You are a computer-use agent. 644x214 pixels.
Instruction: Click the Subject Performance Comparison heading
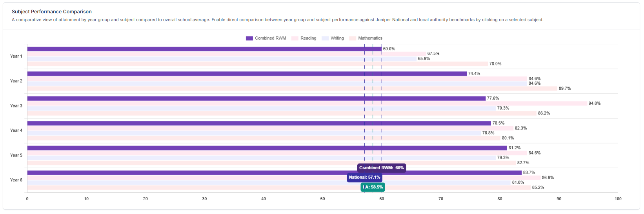coord(52,12)
